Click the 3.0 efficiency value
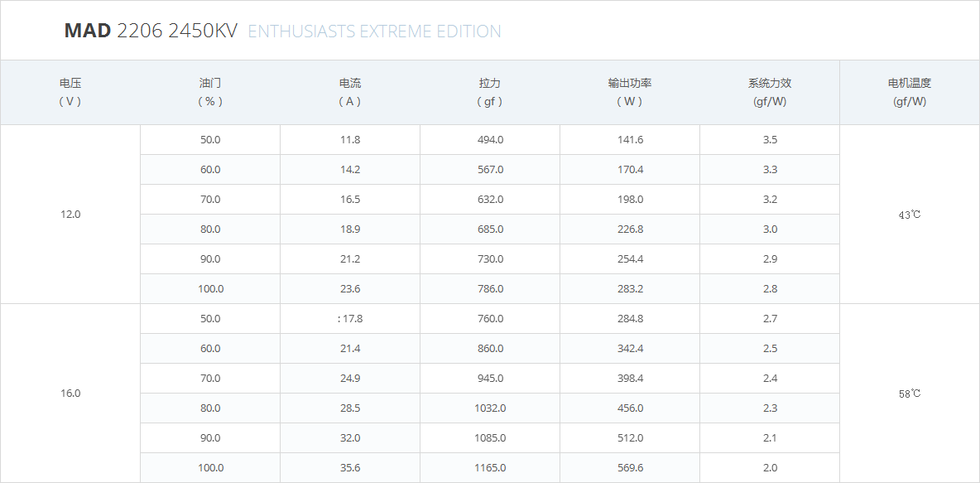The image size is (980, 483). 770,229
